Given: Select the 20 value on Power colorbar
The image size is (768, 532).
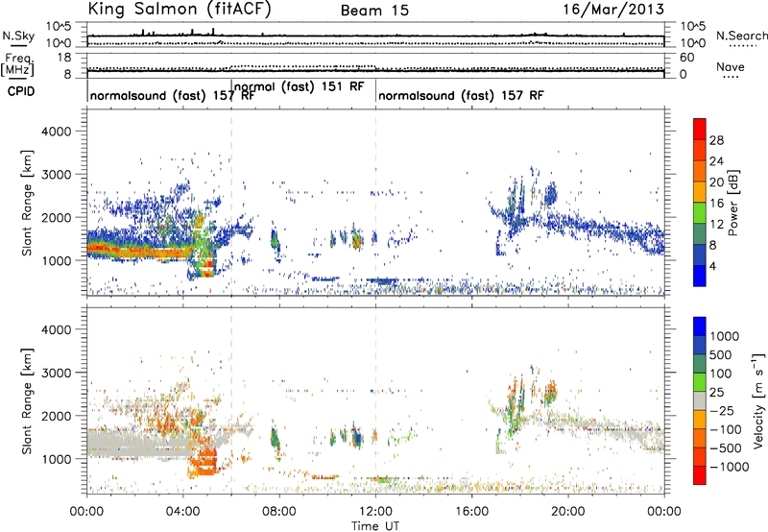Looking at the screenshot, I should click(x=716, y=182).
